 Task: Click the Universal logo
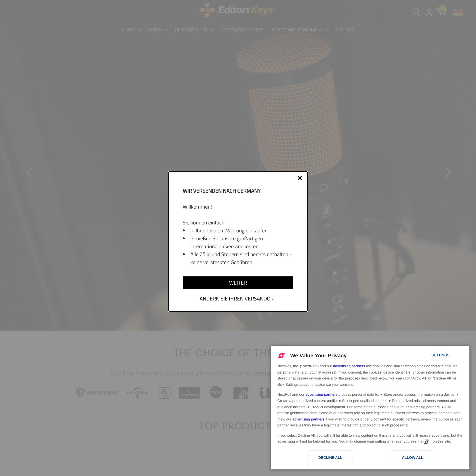(138, 393)
